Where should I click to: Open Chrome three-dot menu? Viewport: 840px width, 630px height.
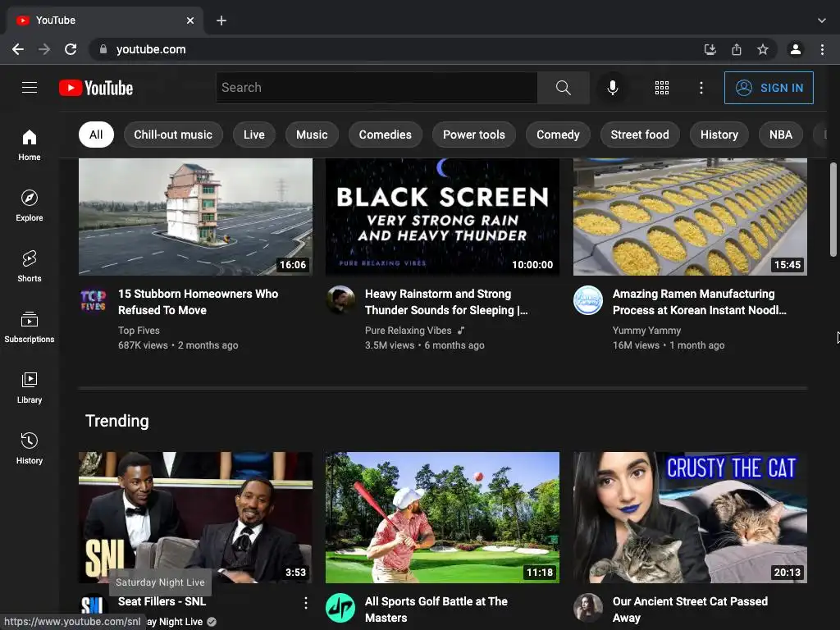tap(822, 49)
